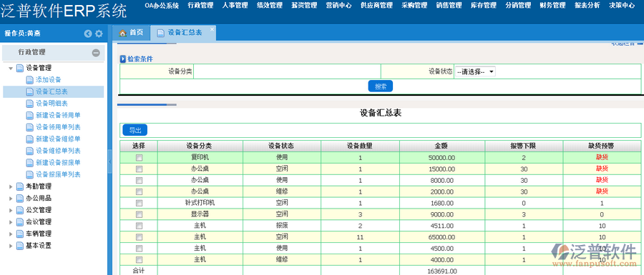
Task: Click the 设备分类 search input field
Action: click(x=287, y=71)
